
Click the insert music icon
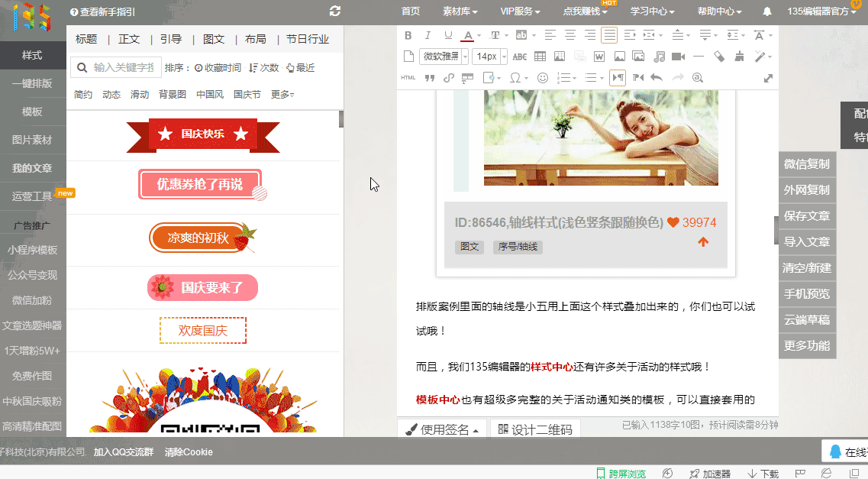660,57
